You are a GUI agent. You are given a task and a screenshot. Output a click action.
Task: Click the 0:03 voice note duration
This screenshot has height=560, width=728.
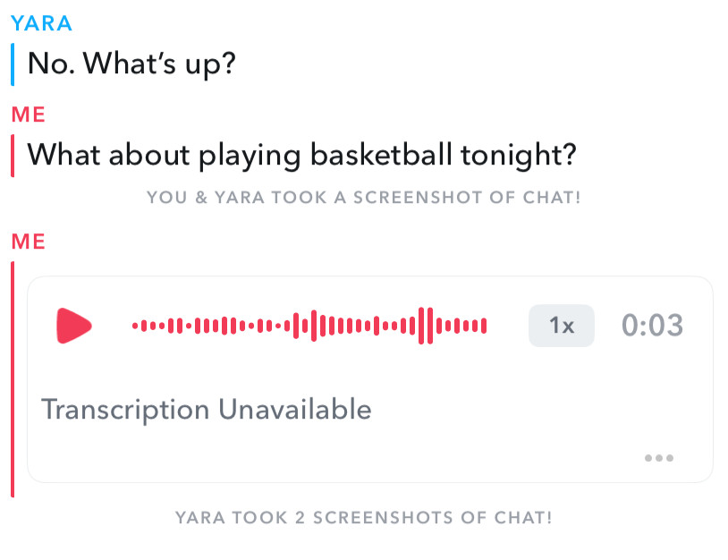click(x=652, y=326)
